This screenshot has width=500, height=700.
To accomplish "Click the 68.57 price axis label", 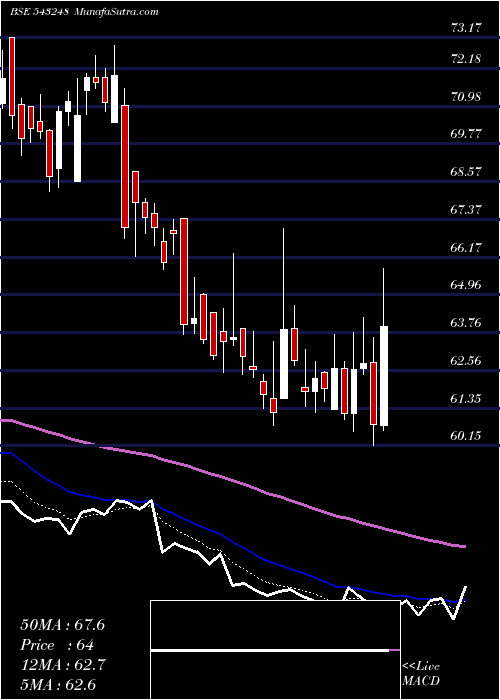I will tap(466, 172).
